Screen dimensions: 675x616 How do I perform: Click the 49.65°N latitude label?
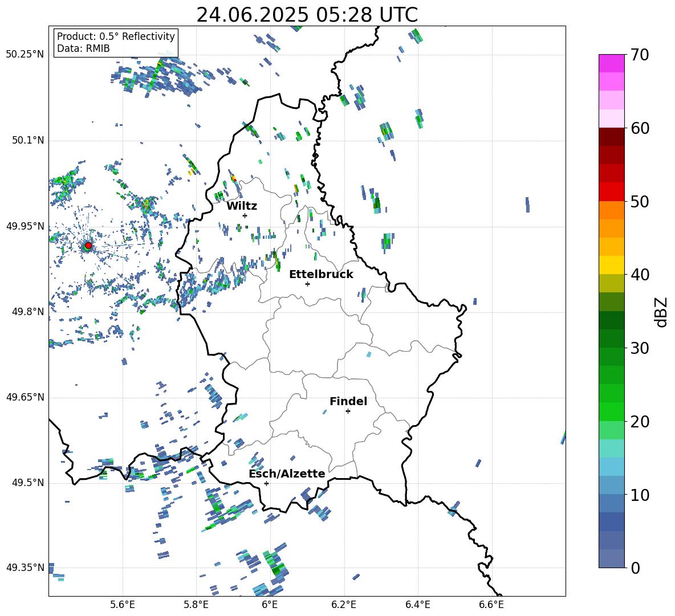click(25, 397)
